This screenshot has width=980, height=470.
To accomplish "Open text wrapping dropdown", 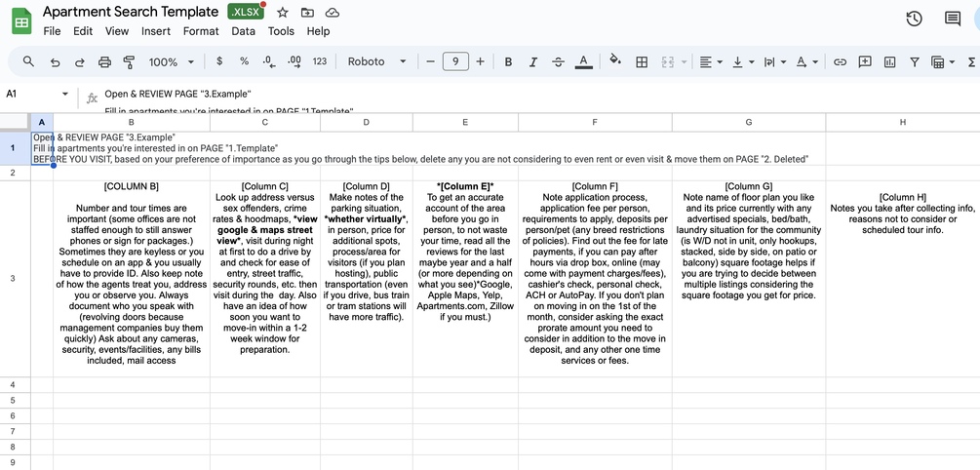I will click(x=774, y=61).
